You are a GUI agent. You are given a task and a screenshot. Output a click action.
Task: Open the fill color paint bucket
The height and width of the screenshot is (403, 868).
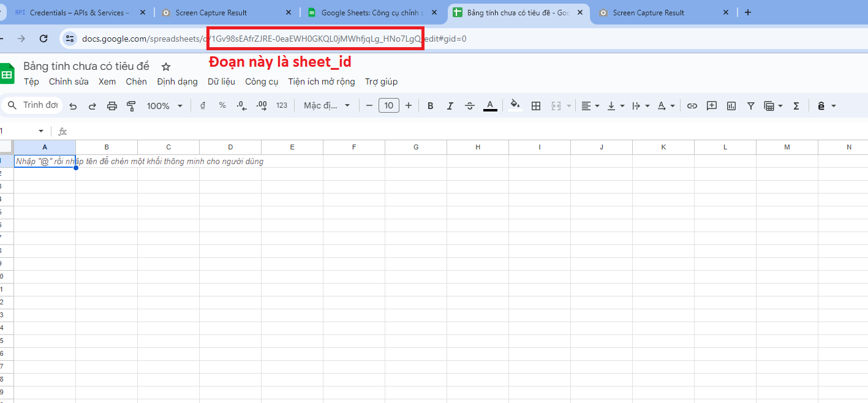(x=515, y=105)
